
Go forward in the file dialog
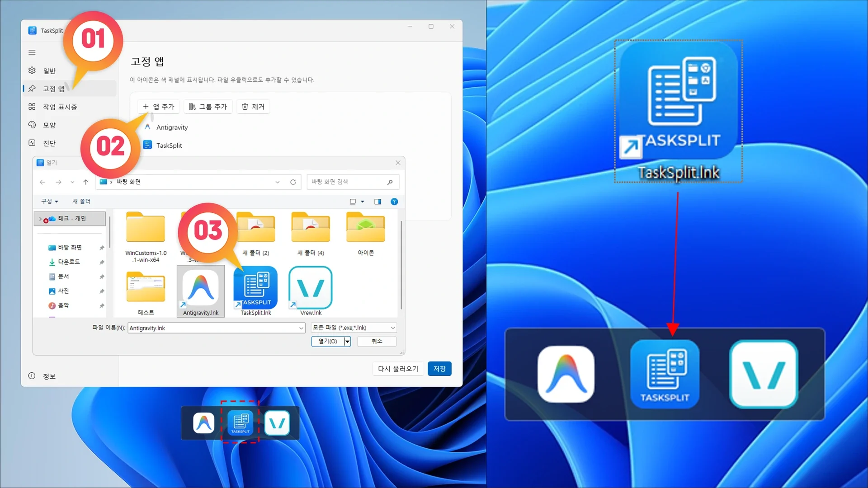tap(58, 182)
